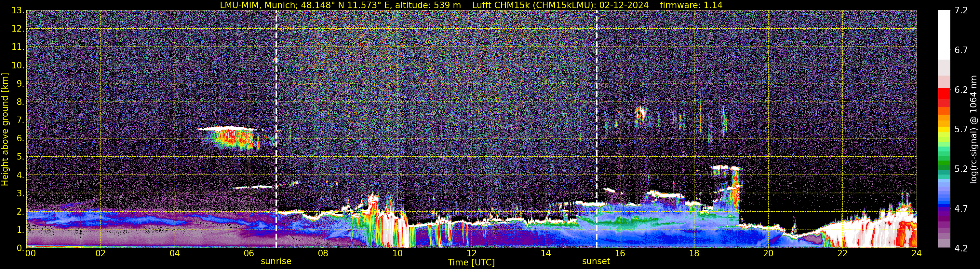Viewport: 980px width, 269px height.
Task: Click the colorbar tick value 5.2
Action: click(x=960, y=169)
